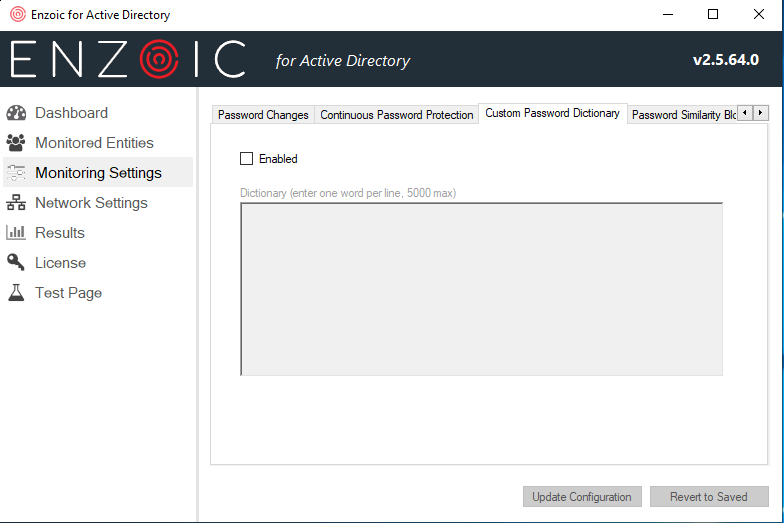Click the Monitoring Settings sliders icon
Image resolution: width=784 pixels, height=523 pixels.
point(16,173)
